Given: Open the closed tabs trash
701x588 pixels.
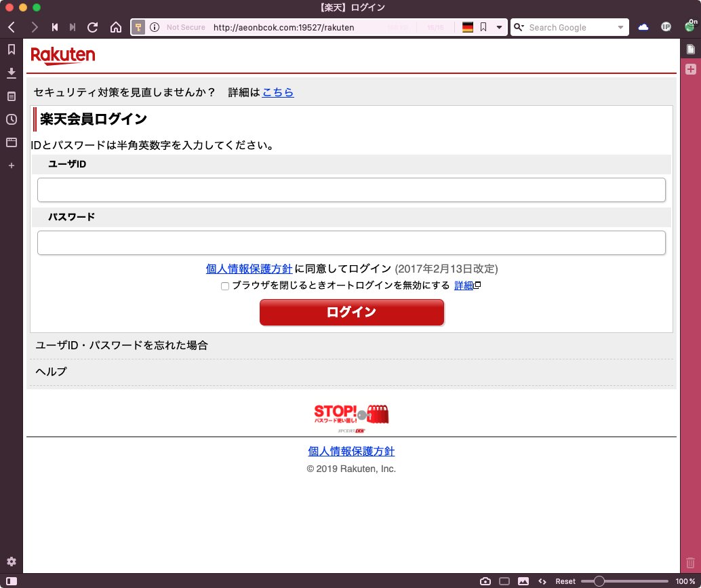Looking at the screenshot, I should (x=691, y=562).
